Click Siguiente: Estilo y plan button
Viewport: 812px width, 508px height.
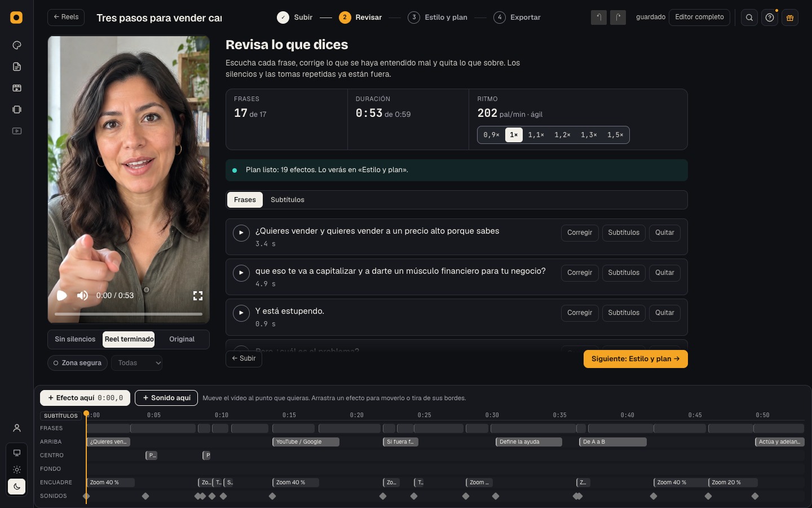(636, 359)
